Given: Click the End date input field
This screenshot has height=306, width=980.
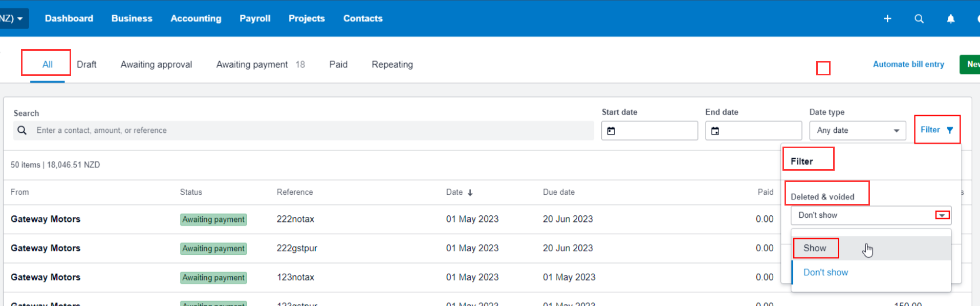Looking at the screenshot, I should (x=753, y=131).
